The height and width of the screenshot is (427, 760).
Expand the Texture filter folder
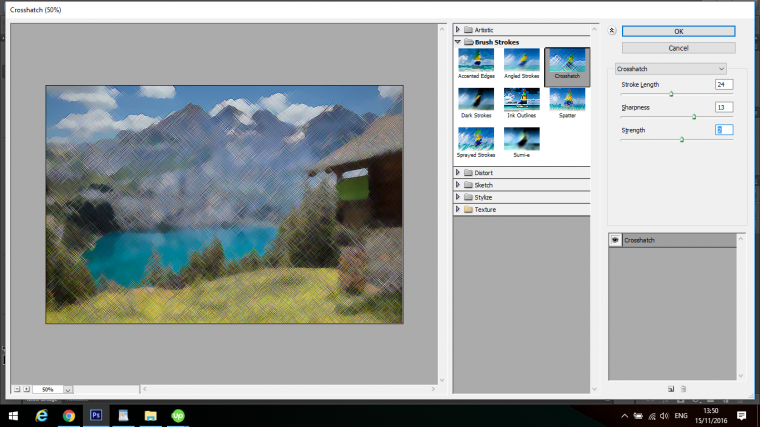pos(458,209)
